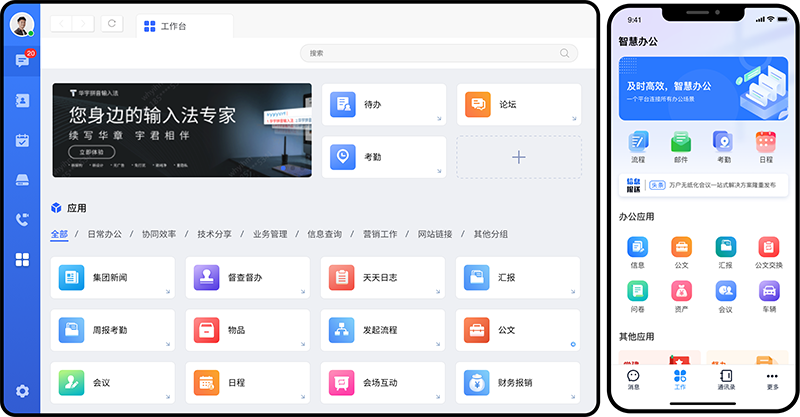Screen dimensions: 800x417
Task: Open 财务报销 expense app
Action: [x=518, y=381]
